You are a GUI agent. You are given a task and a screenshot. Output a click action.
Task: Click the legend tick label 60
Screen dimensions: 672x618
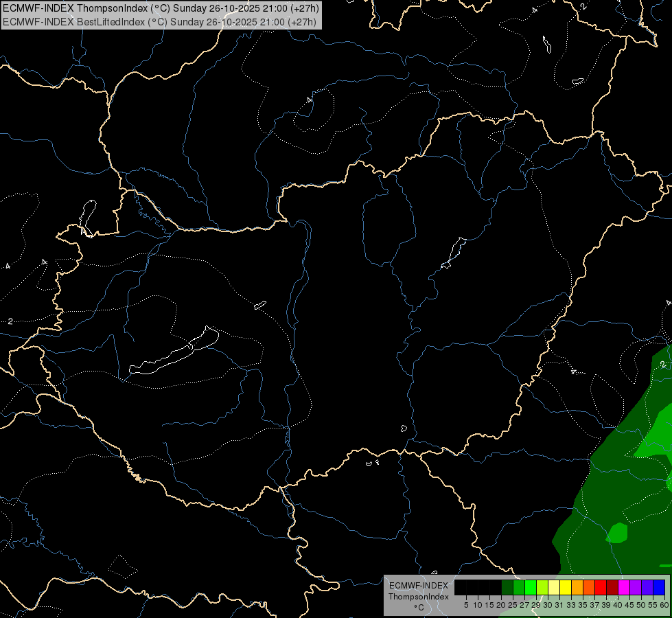pyautogui.click(x=664, y=605)
